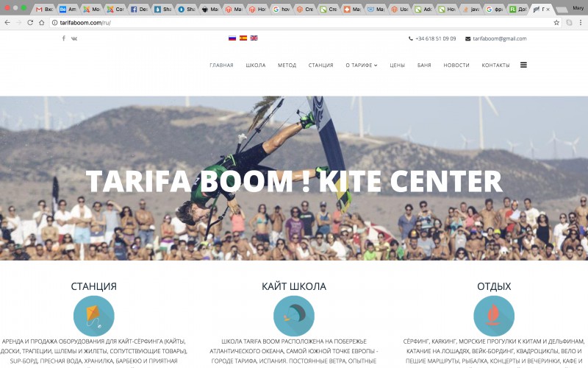Viewport: 588px width, 368px height.
Task: Open the Цены menu item
Action: pos(397,66)
